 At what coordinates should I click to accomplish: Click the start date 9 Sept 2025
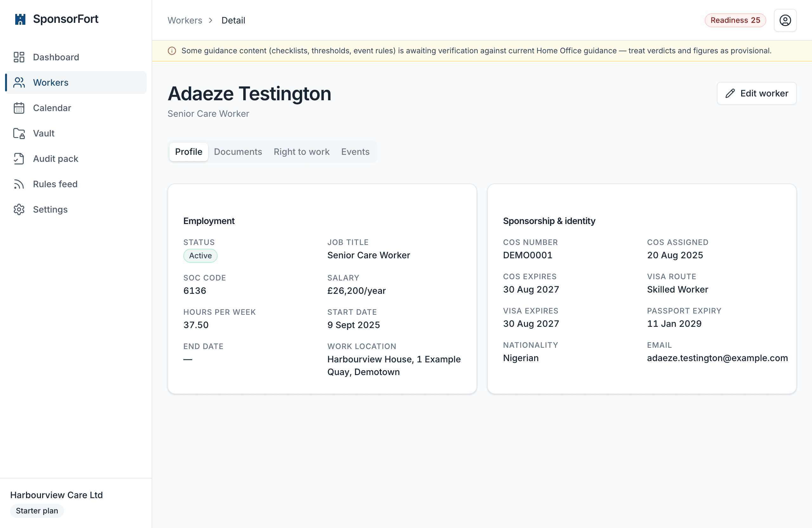(353, 325)
